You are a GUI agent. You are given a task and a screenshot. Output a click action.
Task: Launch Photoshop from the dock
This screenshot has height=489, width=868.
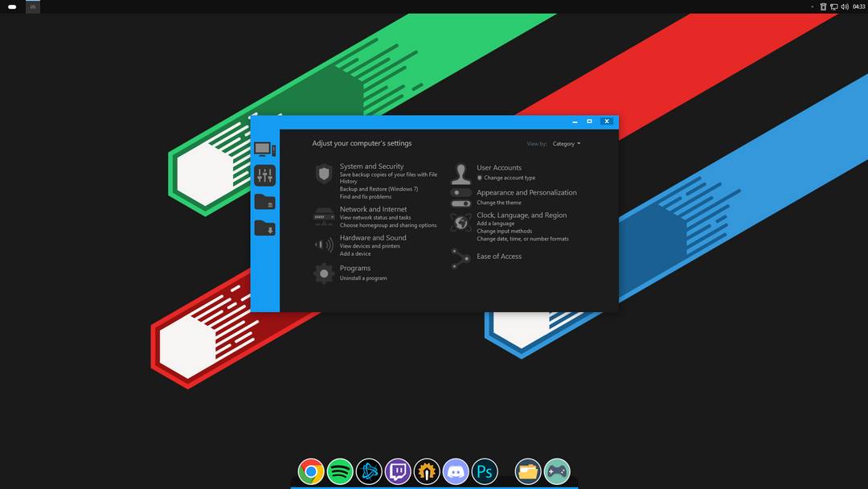point(485,471)
